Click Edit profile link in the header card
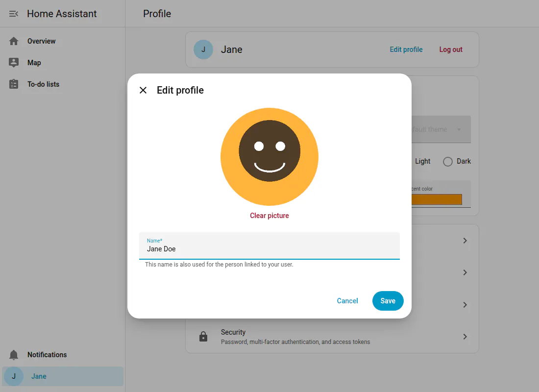 (x=406, y=49)
